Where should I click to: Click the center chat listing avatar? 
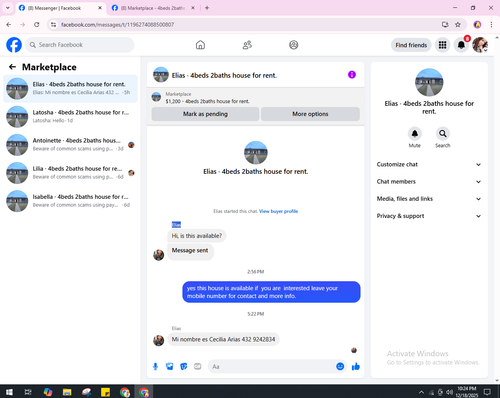pos(256,153)
